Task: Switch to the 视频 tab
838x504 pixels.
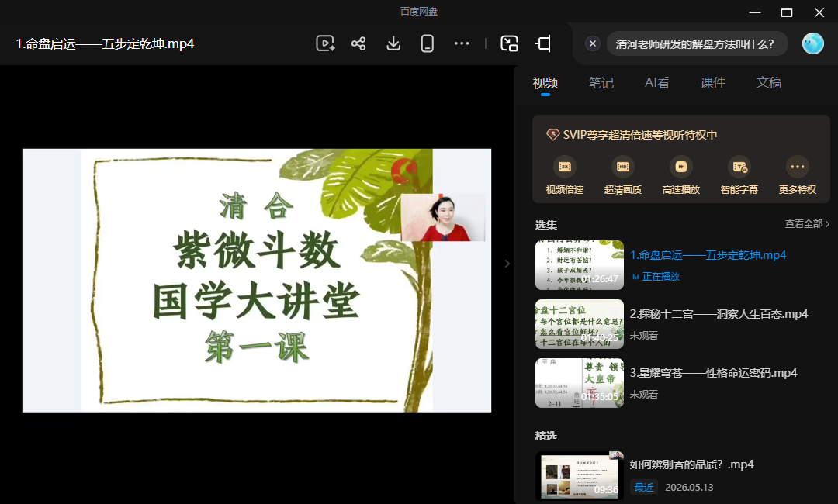Action: [545, 83]
